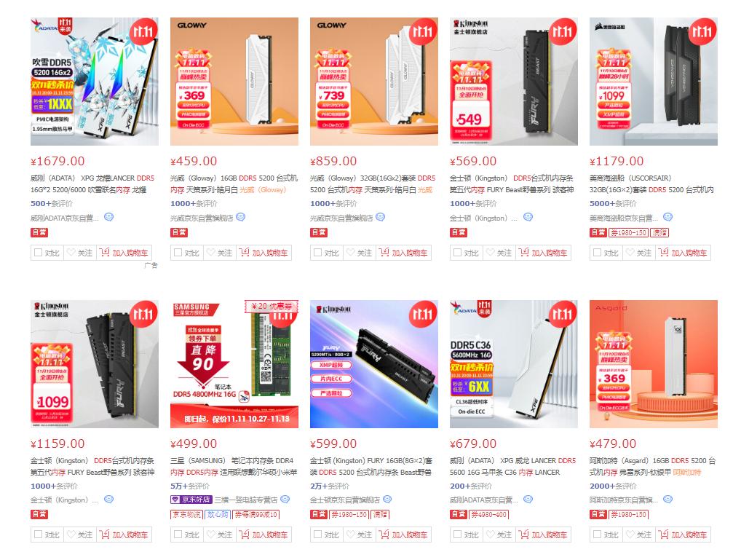The height and width of the screenshot is (560, 733).
Task: Open customer service chat icon for ¥569 Kingston item
Action: pyautogui.click(x=528, y=217)
